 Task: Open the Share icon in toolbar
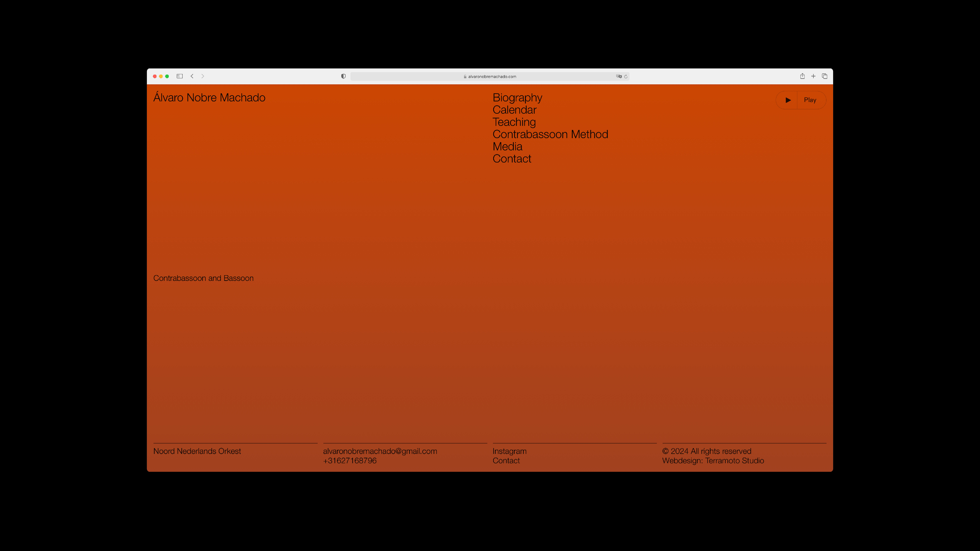click(802, 76)
